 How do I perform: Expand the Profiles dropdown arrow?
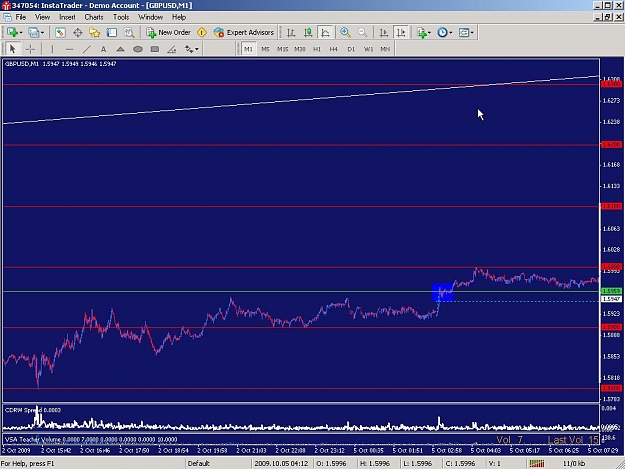point(42,33)
